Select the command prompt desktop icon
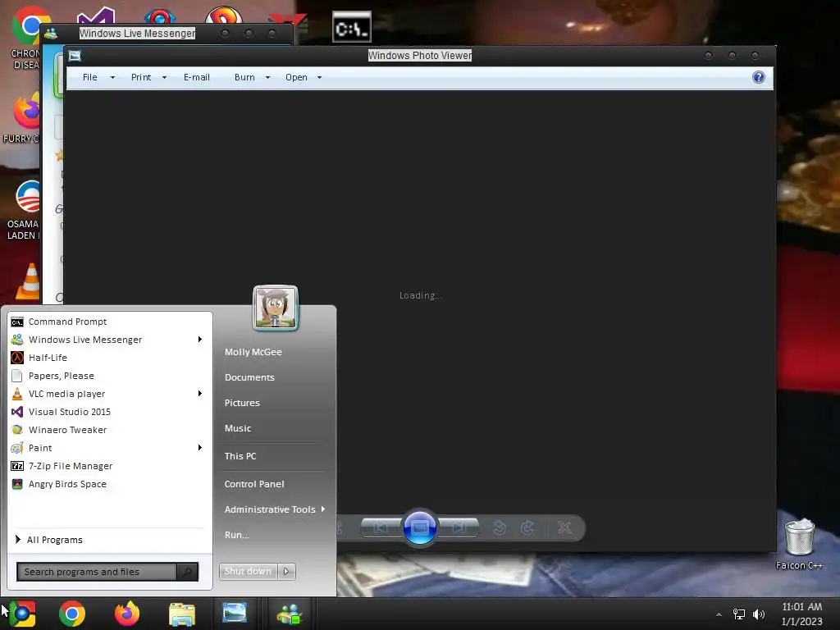This screenshot has height=630, width=840. [x=351, y=27]
